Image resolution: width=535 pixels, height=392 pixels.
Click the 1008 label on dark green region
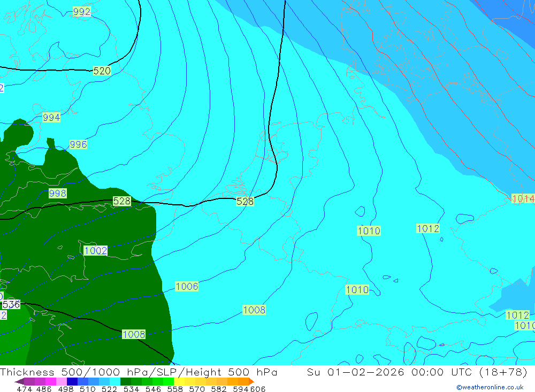[x=134, y=334]
